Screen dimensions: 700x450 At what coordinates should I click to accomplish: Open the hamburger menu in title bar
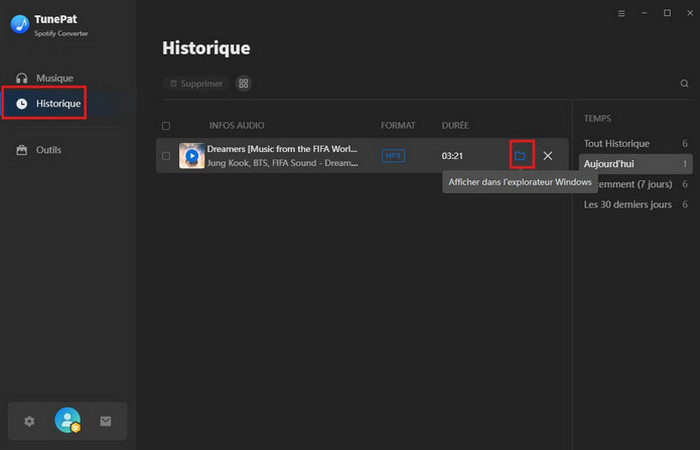621,13
